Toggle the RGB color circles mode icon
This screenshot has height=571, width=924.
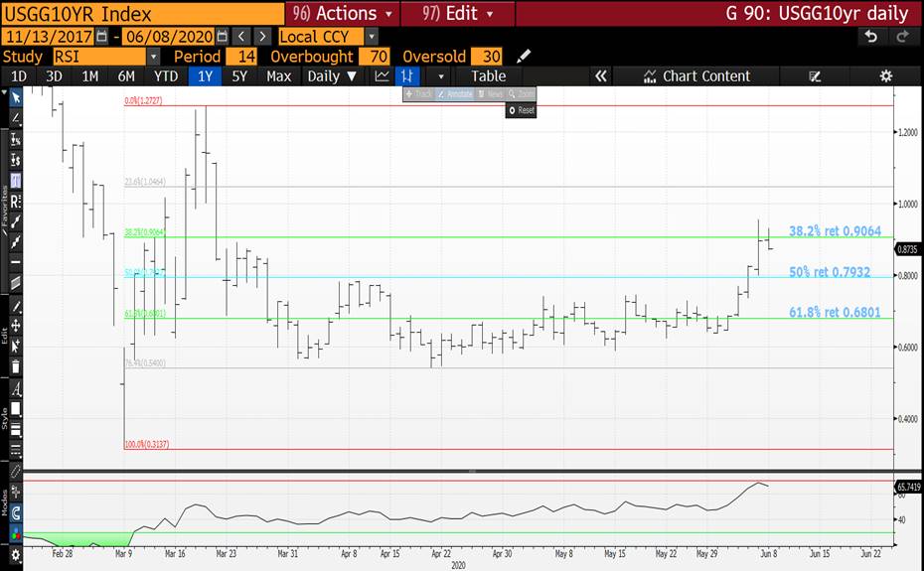16,533
